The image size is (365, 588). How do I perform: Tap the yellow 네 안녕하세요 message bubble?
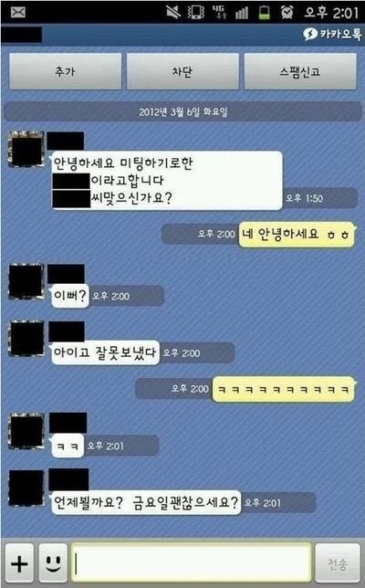(297, 235)
